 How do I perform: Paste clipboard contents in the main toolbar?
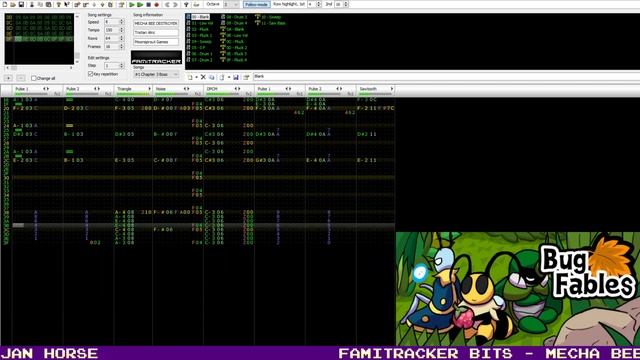pos(48,4)
